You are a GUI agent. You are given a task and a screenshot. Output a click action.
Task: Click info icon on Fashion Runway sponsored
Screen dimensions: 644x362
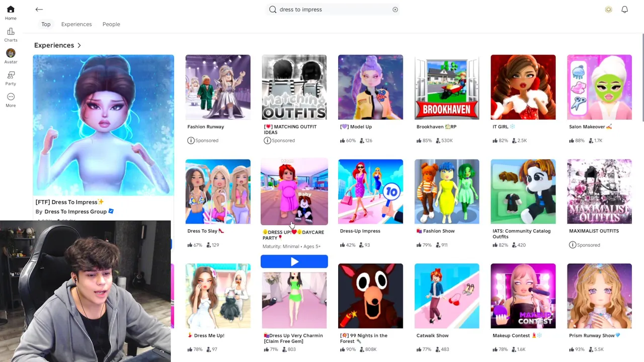[x=191, y=140]
